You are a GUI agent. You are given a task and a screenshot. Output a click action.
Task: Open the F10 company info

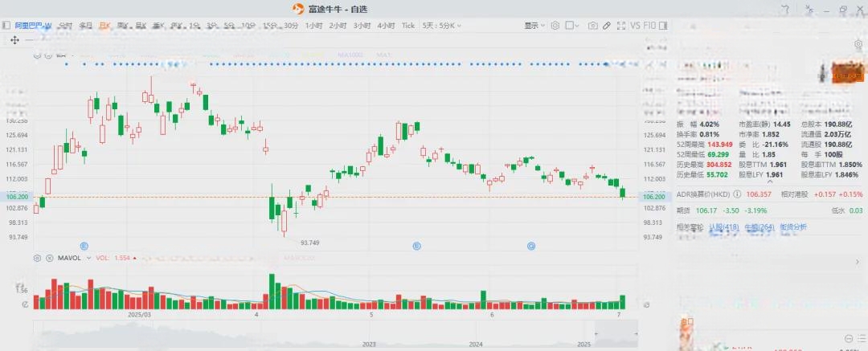point(649,26)
